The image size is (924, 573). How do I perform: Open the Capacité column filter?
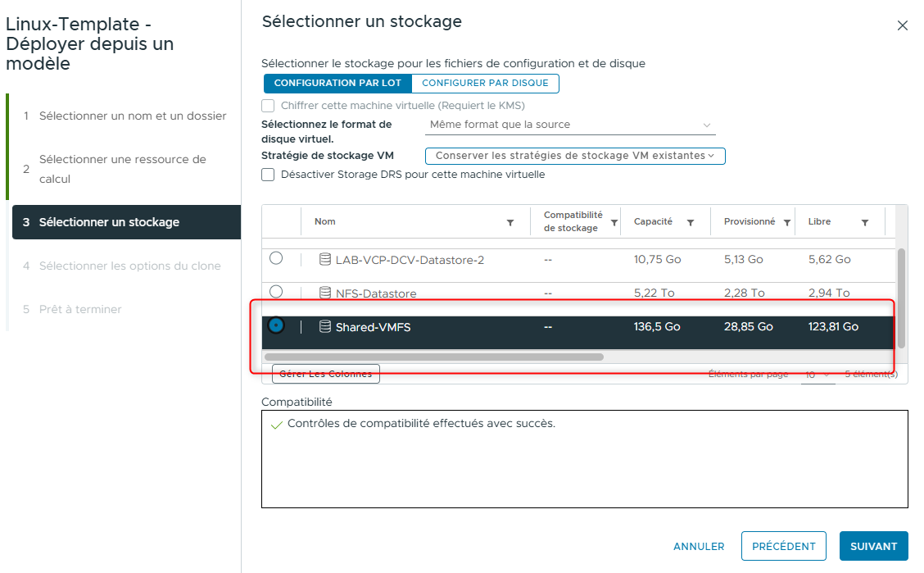tap(690, 221)
